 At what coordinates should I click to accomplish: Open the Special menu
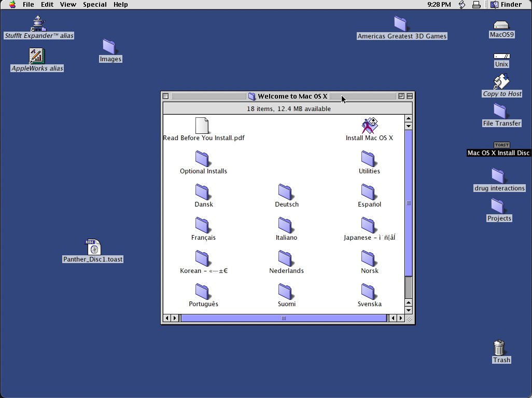95,4
